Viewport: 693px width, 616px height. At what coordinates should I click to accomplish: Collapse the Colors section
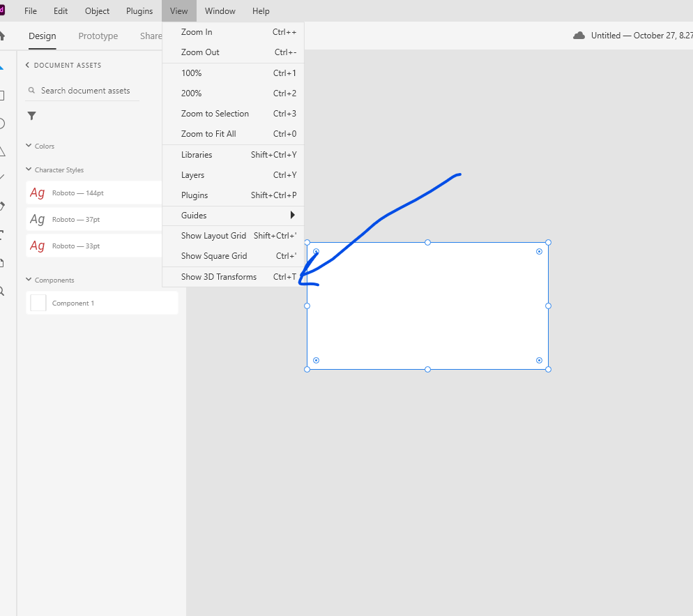click(29, 146)
